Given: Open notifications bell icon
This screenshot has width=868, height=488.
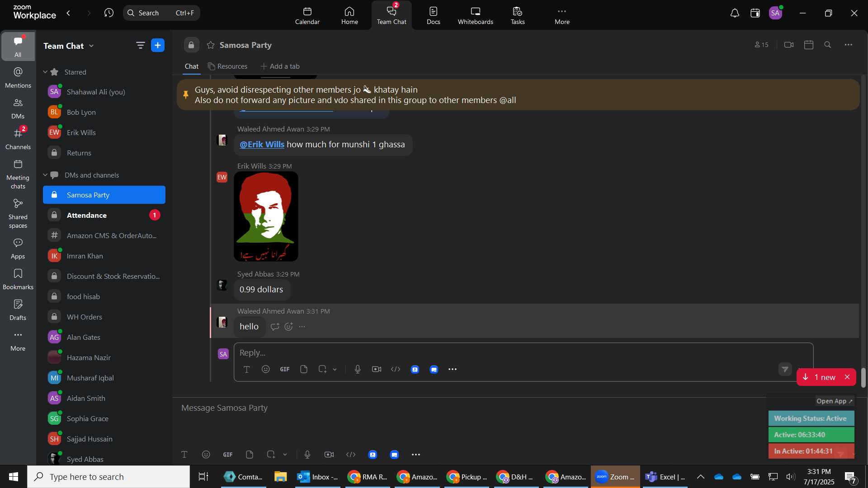Looking at the screenshot, I should 735,13.
